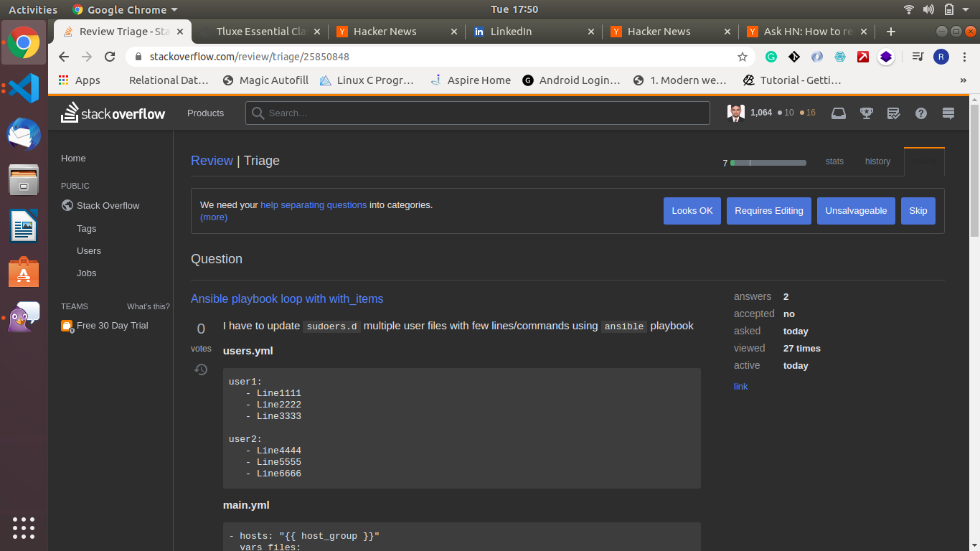
Task: Open the Aspire Home bookmark
Action: pos(471,80)
